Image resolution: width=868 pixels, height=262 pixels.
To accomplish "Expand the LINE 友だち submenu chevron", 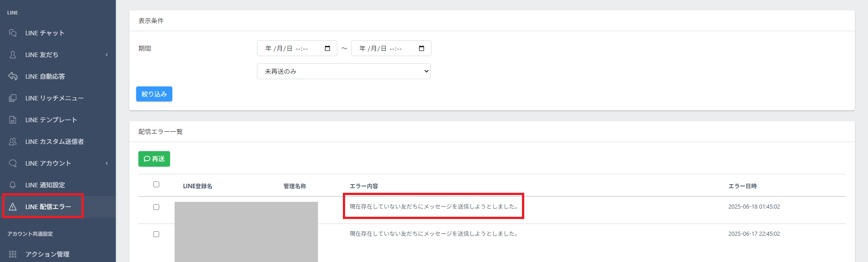I will tap(107, 55).
